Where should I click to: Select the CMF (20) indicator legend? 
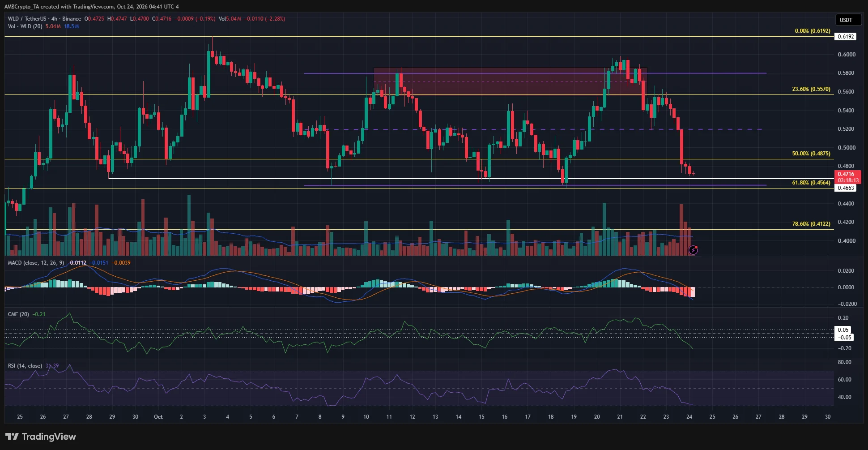click(x=18, y=314)
